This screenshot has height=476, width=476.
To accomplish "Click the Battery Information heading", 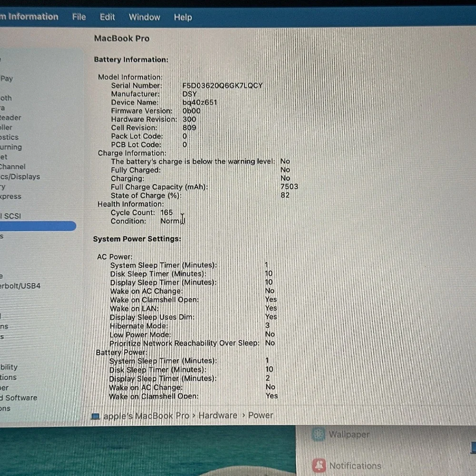I will point(131,59).
